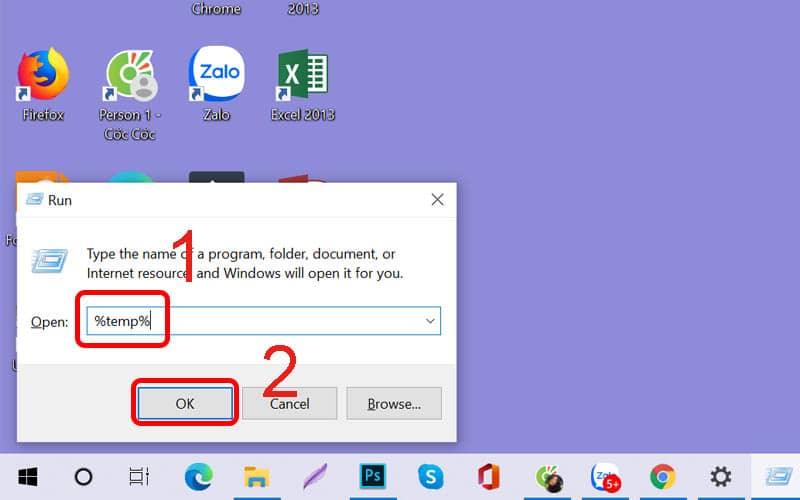Viewport: 800px width, 500px height.
Task: Expand the Open field dropdown arrow
Action: coord(430,321)
